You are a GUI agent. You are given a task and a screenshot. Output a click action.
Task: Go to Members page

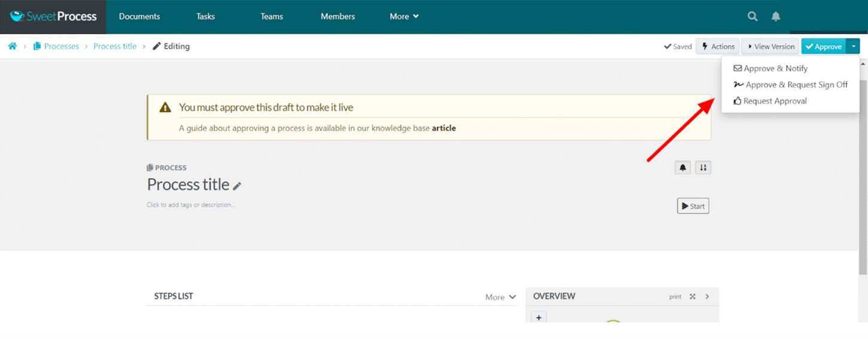point(338,17)
